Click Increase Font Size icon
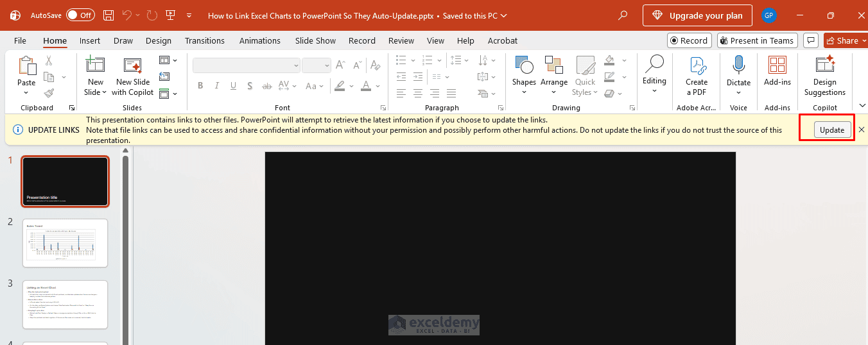The width and height of the screenshot is (868, 345). point(340,65)
